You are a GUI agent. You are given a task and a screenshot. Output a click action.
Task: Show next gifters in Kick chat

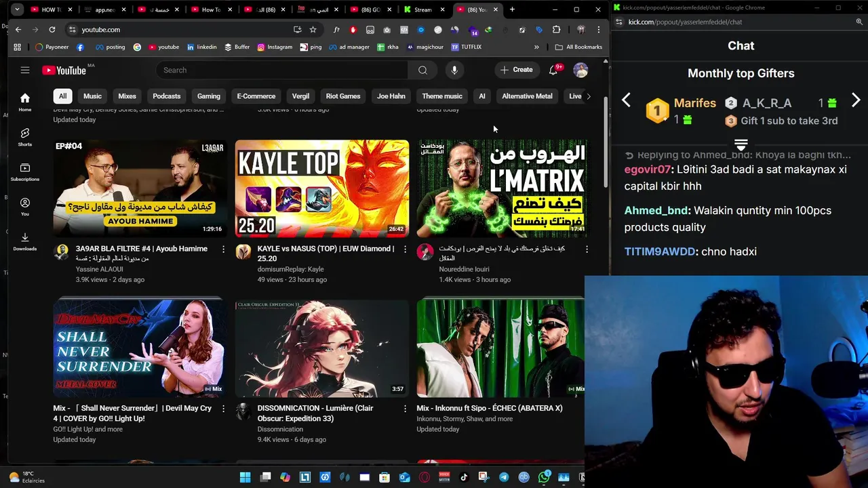tap(856, 101)
